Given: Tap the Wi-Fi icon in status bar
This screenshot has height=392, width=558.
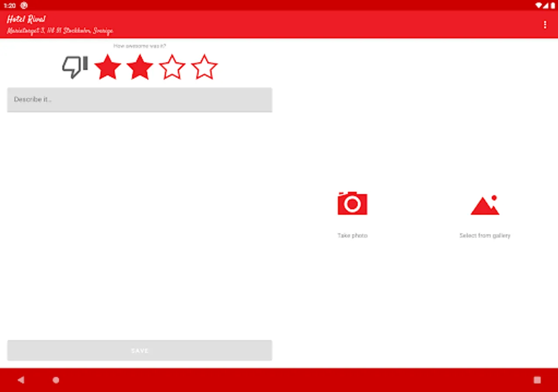Looking at the screenshot, I should (539, 5).
